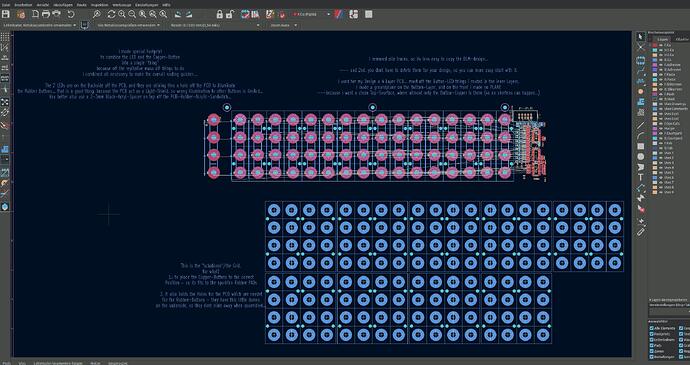Open Page Settings from the top toolbar
690x365 pixels.
click(x=35, y=15)
